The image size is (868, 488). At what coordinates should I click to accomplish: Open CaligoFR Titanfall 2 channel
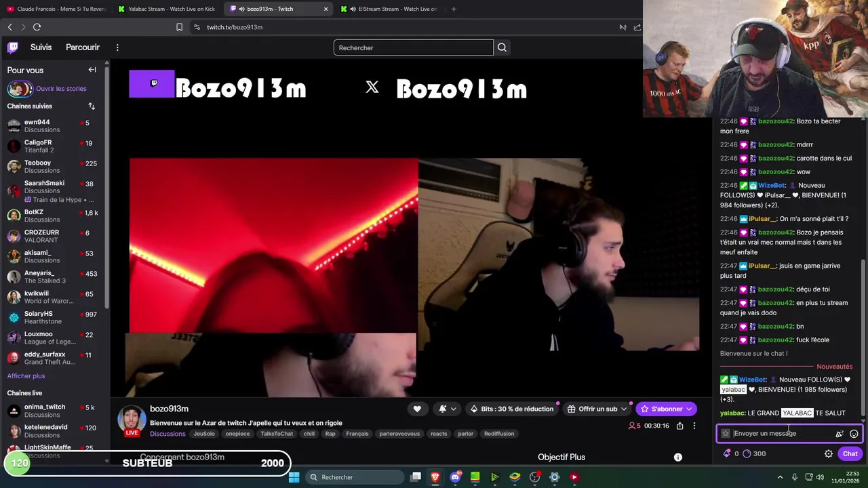click(54, 146)
